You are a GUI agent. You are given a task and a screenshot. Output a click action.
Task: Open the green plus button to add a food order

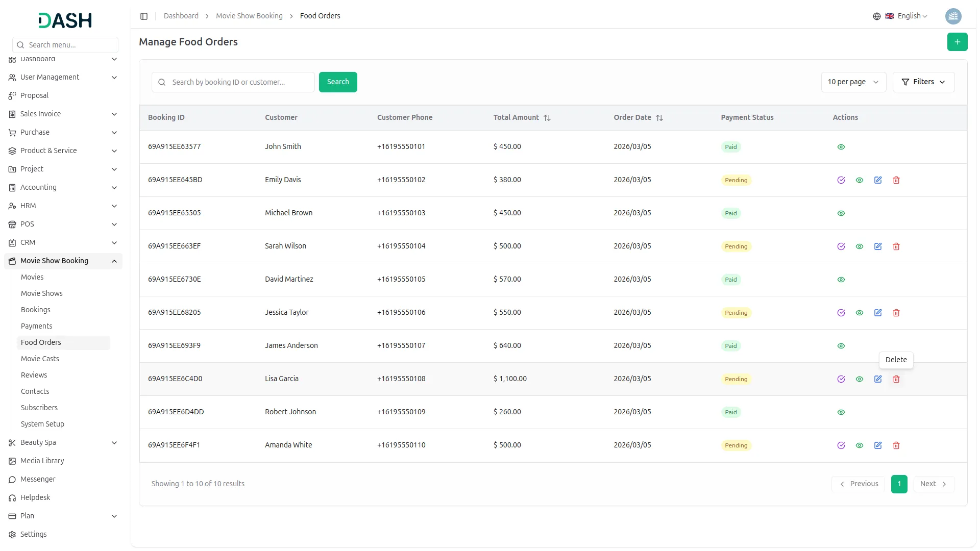(958, 42)
